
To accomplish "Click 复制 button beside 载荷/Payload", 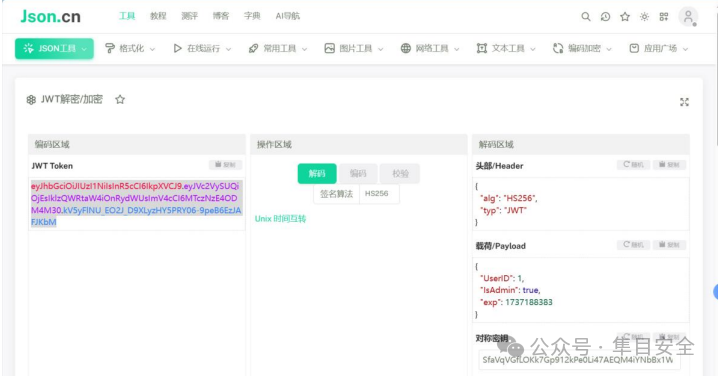I will click(669, 245).
